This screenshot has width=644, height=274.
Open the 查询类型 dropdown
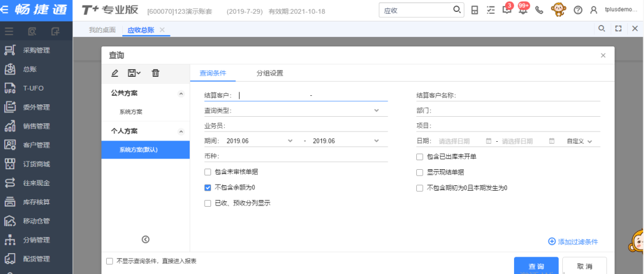[x=377, y=110]
